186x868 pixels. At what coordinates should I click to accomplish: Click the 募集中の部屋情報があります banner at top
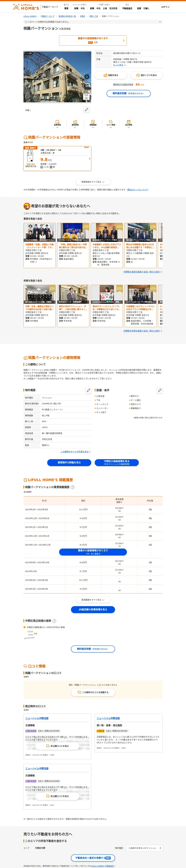93,41
